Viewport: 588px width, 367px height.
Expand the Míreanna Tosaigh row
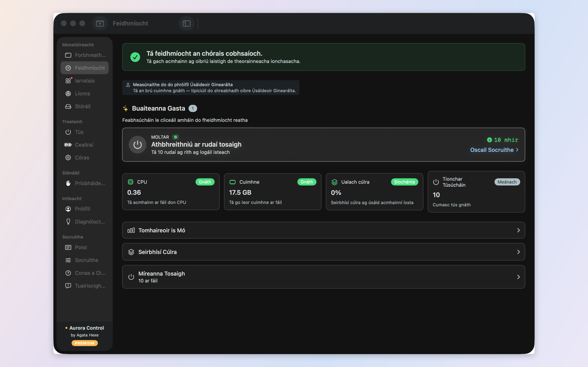tap(323, 277)
